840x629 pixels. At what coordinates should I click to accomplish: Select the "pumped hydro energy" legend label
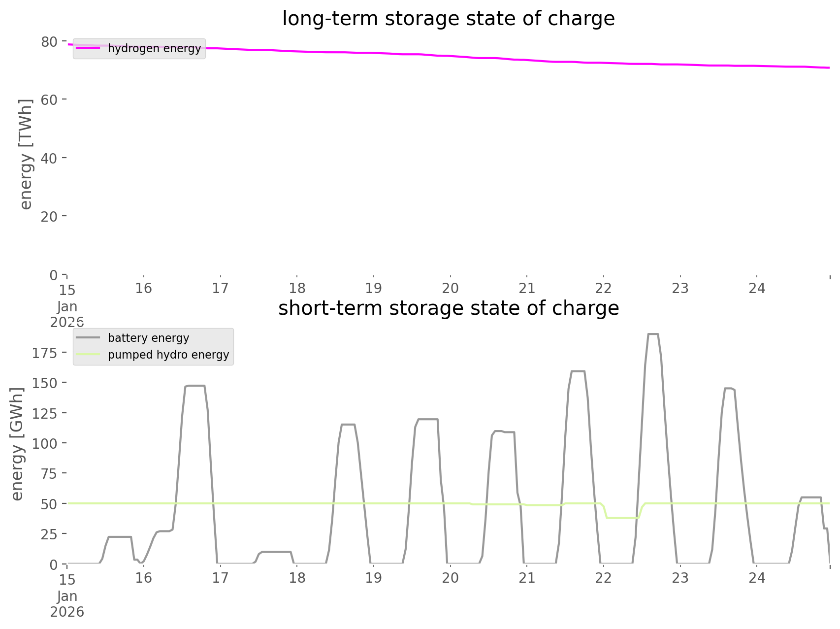pyautogui.click(x=168, y=355)
